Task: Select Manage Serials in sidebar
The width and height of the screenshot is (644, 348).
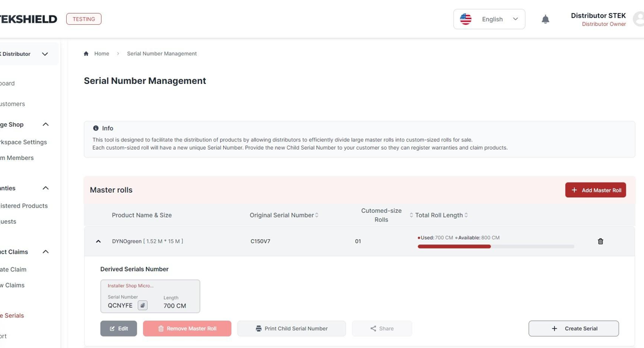Action: [x=12, y=316]
